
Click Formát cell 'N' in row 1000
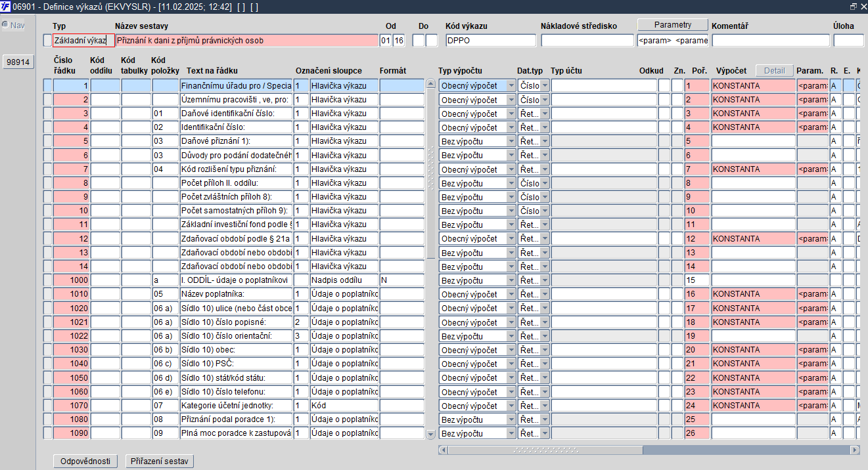(x=402, y=281)
